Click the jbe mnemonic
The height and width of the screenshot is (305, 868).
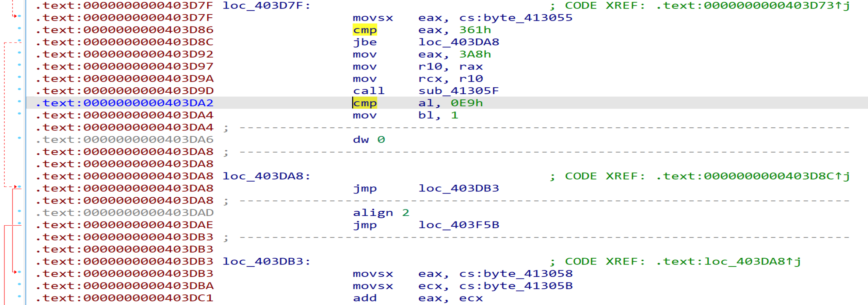[365, 42]
